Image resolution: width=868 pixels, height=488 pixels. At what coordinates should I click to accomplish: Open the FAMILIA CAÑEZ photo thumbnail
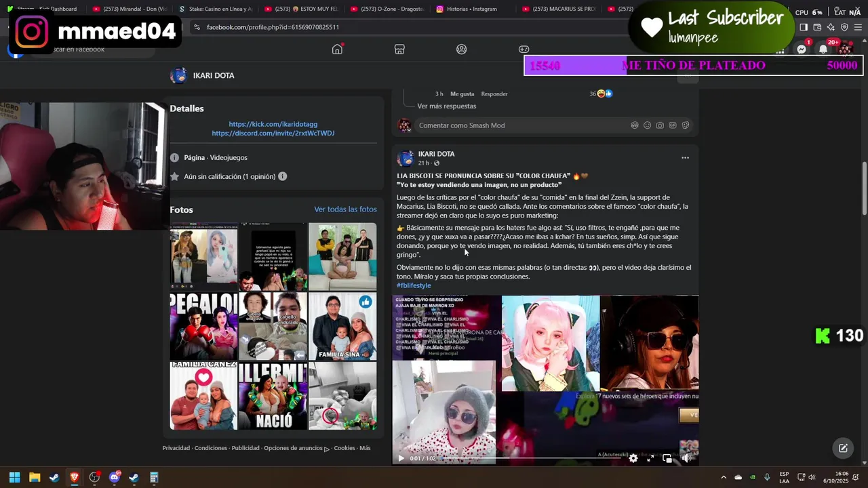pyautogui.click(x=203, y=396)
